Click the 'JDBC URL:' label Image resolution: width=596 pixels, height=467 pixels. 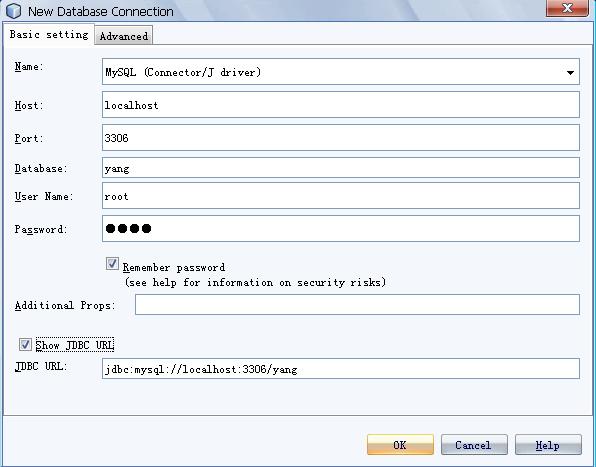pyautogui.click(x=41, y=366)
